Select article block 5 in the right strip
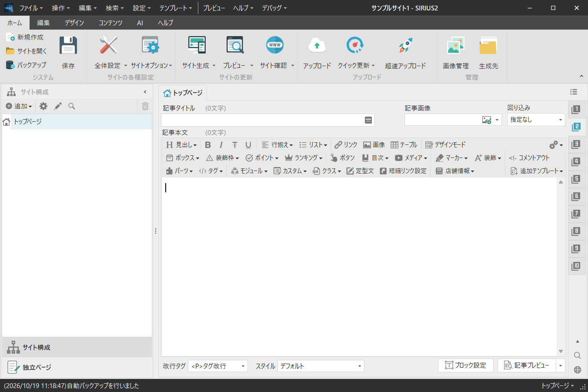Viewport: 588px width, 392px height. click(576, 179)
